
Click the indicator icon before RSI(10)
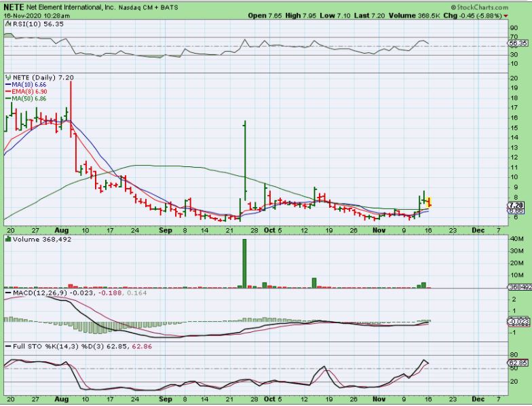pos(8,24)
